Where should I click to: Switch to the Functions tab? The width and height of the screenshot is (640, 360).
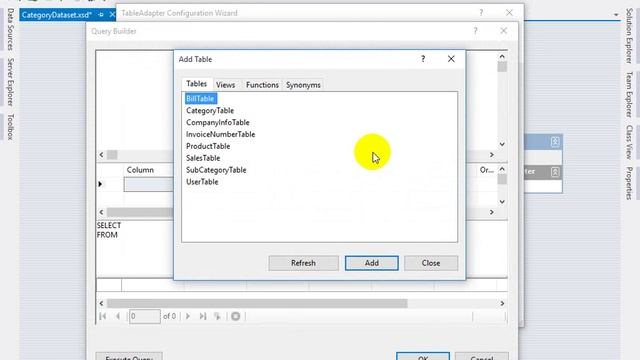tap(262, 85)
